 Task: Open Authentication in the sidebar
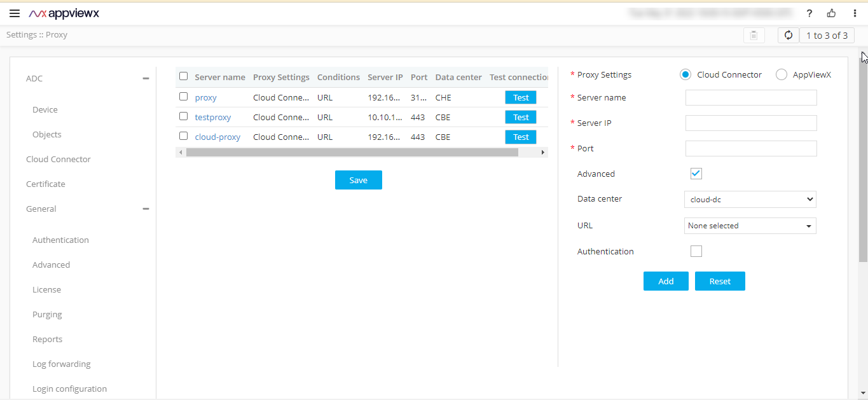[x=60, y=240]
